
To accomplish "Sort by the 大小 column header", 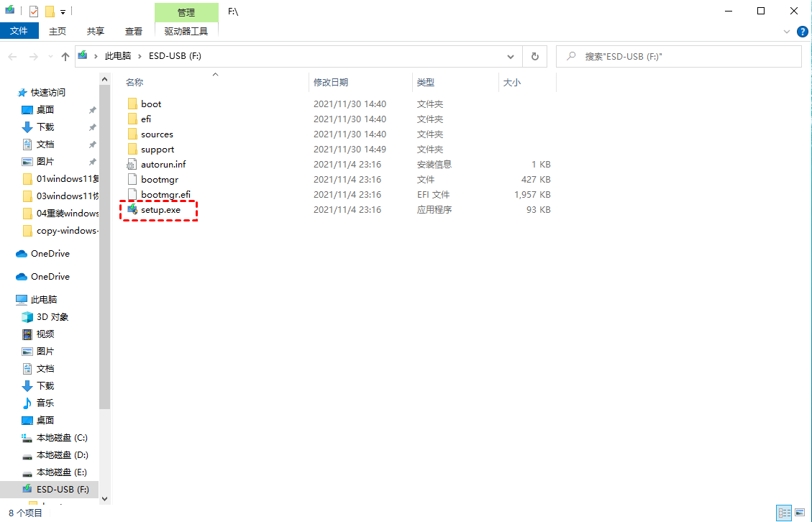I will point(511,83).
